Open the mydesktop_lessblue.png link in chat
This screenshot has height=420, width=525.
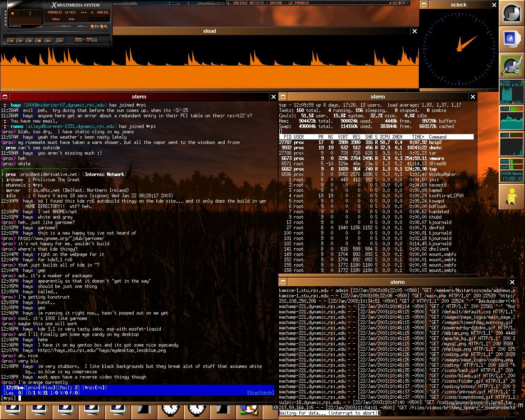[102, 350]
